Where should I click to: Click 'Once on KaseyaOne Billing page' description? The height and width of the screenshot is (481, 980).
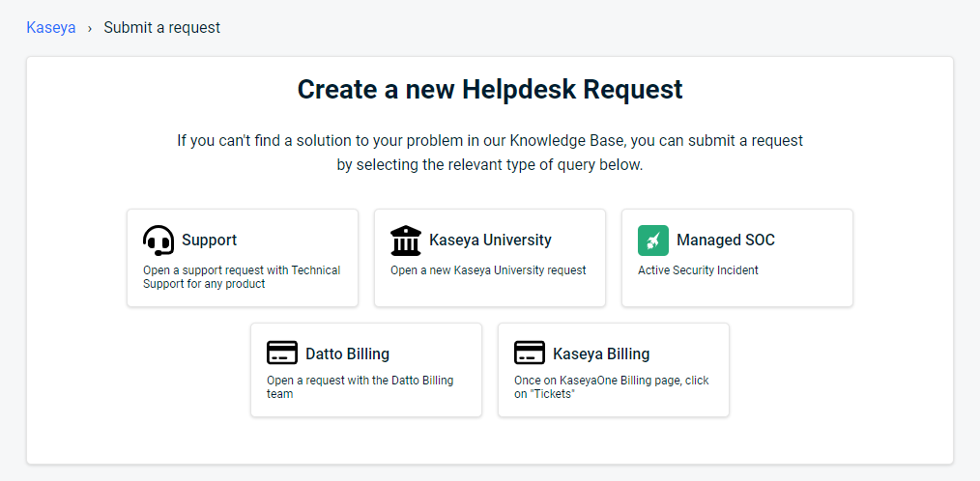pyautogui.click(x=612, y=386)
